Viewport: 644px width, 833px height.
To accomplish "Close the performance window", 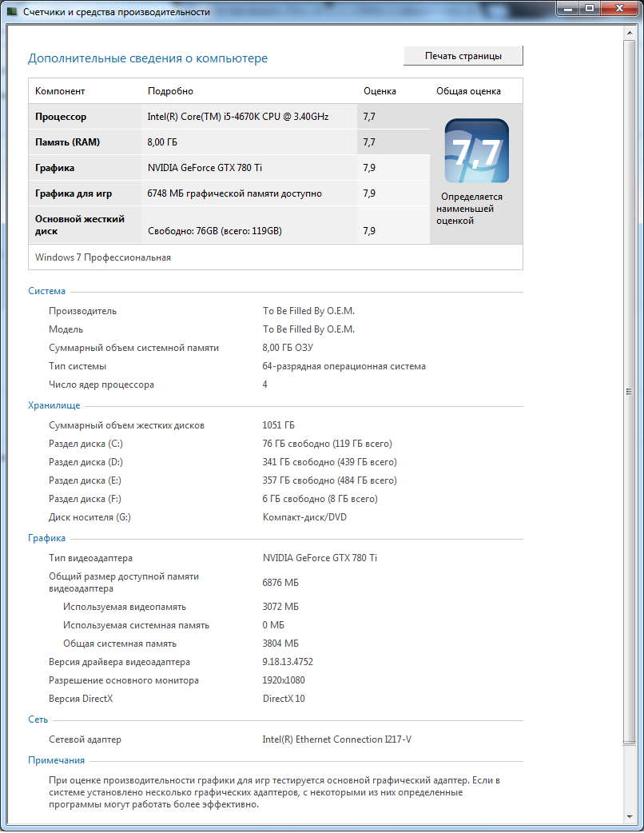I will coord(619,8).
